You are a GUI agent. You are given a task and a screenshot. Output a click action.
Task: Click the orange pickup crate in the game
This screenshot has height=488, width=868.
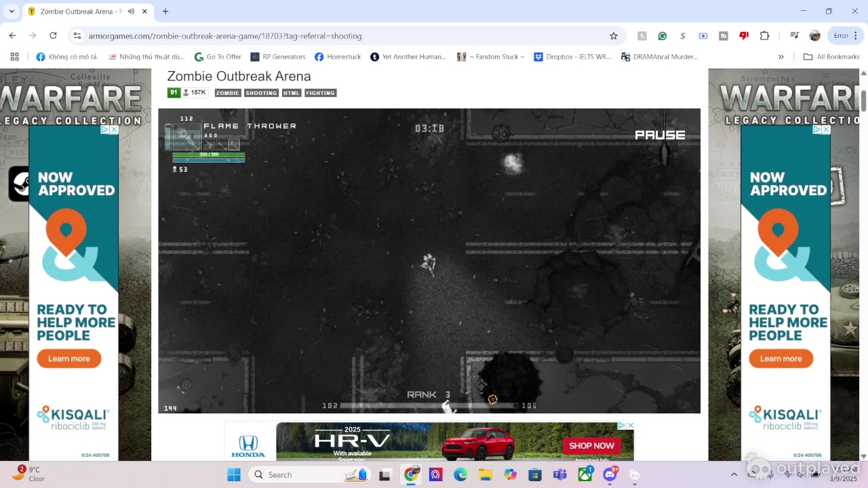[x=493, y=400]
